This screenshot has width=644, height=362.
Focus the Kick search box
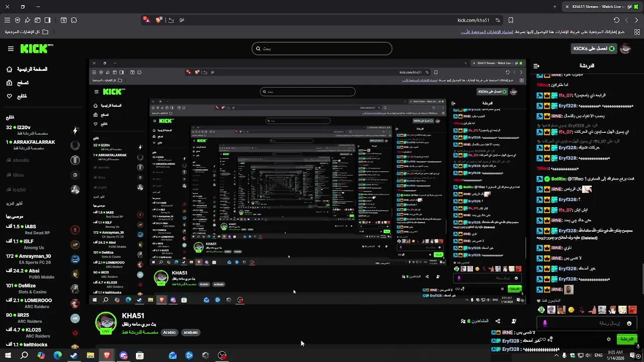point(322,49)
